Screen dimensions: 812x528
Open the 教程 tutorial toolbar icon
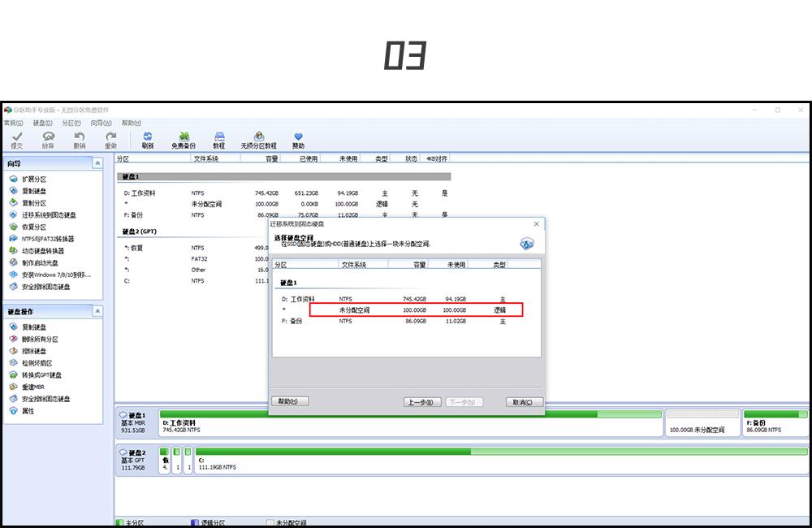[219, 140]
